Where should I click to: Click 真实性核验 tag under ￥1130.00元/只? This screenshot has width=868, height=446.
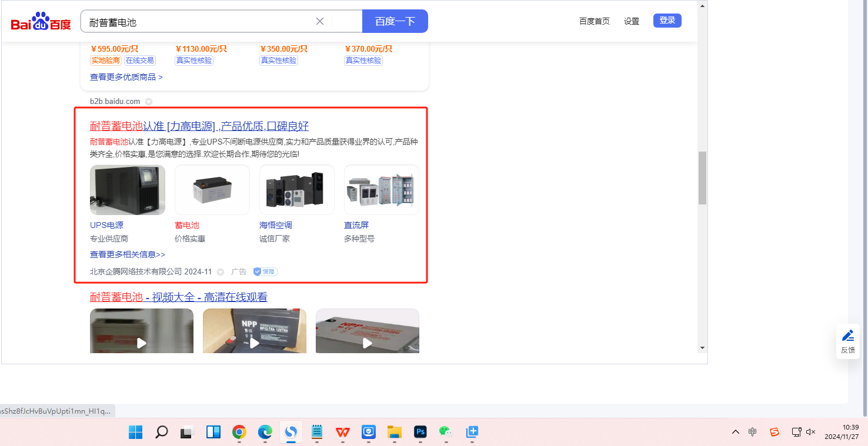194,61
